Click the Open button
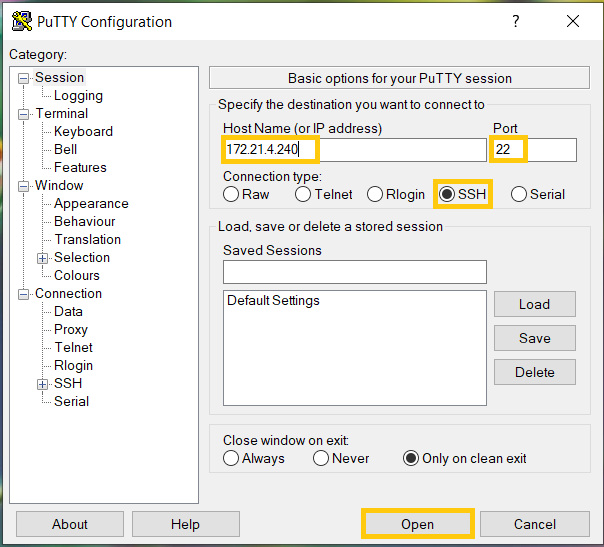Screen dimensions: 604x547 (x=417, y=524)
